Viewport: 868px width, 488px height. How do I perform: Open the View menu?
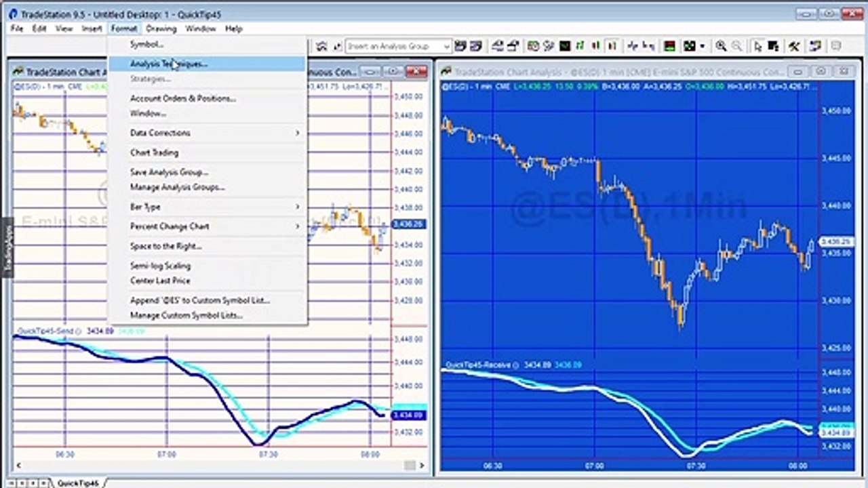coord(64,28)
